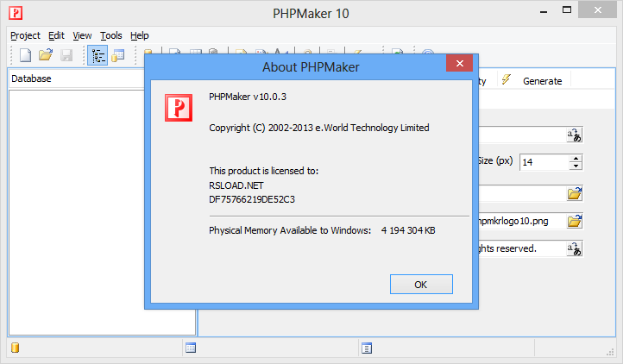Screen dimensions: 623x364
Task: Decrease the Size (px) value with down arrow
Action: coord(576,166)
